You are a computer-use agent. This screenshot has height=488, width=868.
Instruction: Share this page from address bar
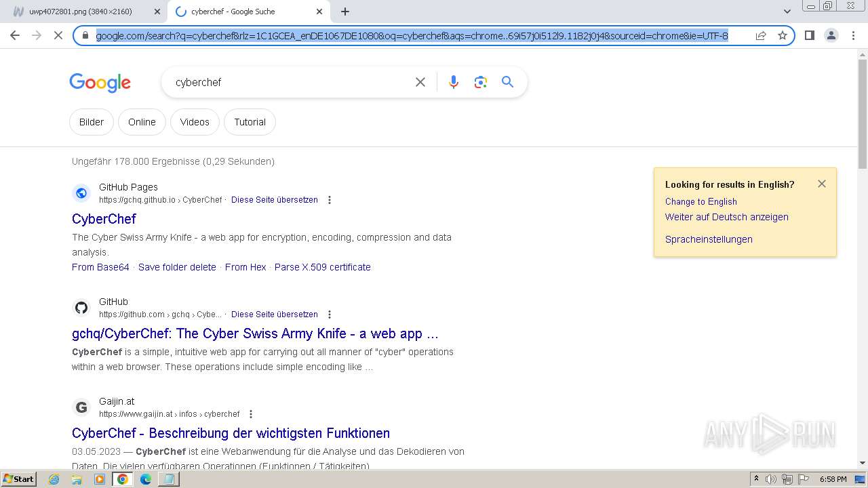[761, 35]
